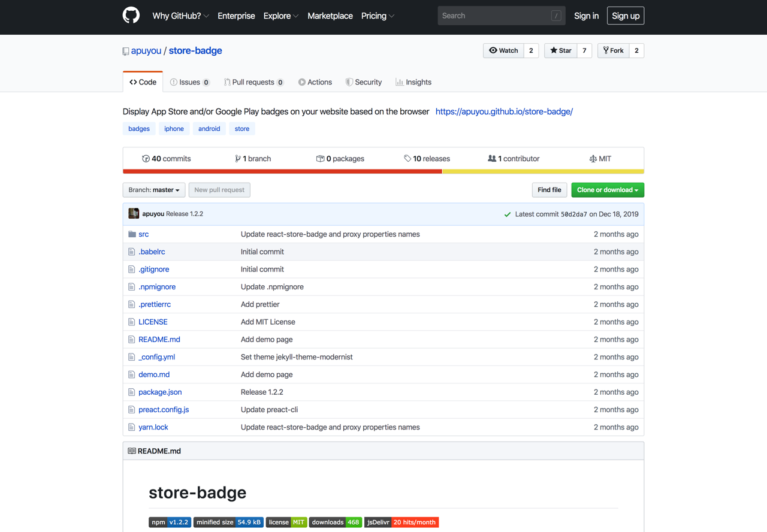
Task: Click the stargazers count 7
Action: tap(584, 50)
